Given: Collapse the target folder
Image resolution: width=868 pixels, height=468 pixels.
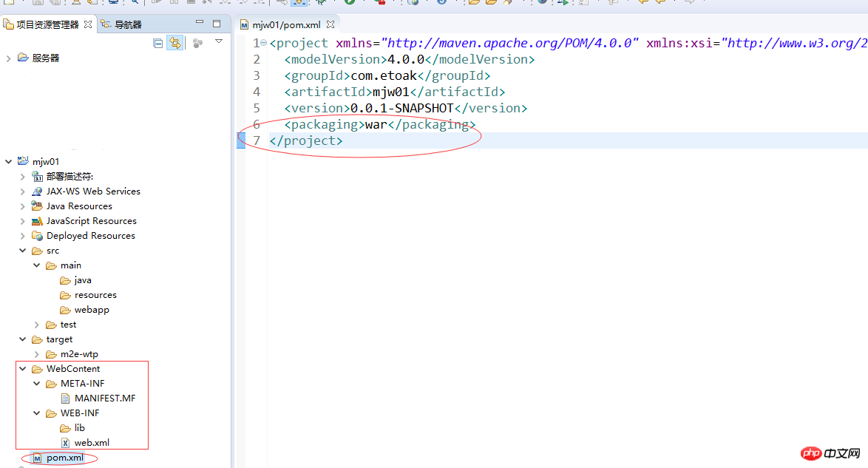Looking at the screenshot, I should [23, 339].
